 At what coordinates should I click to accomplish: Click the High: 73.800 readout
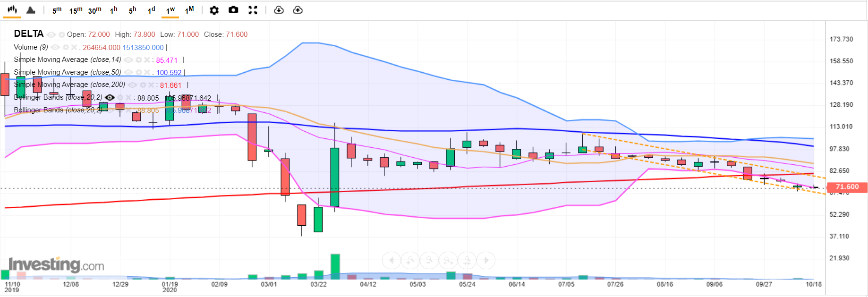click(x=135, y=34)
